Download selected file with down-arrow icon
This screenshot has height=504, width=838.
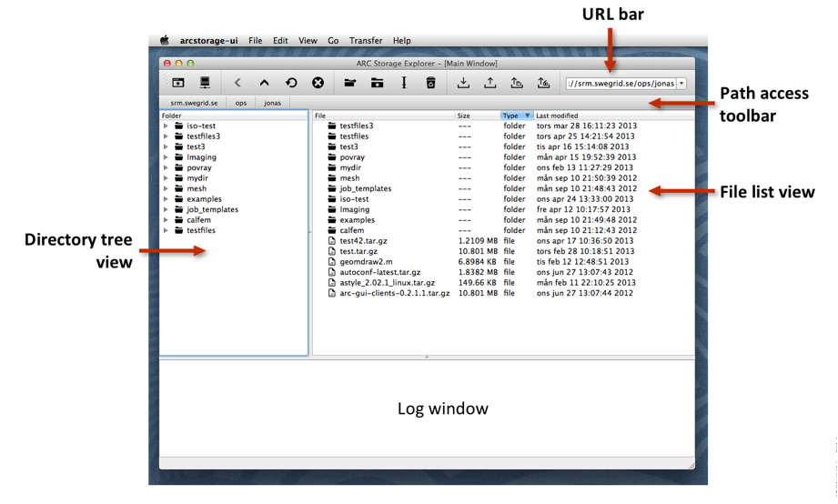coord(463,83)
